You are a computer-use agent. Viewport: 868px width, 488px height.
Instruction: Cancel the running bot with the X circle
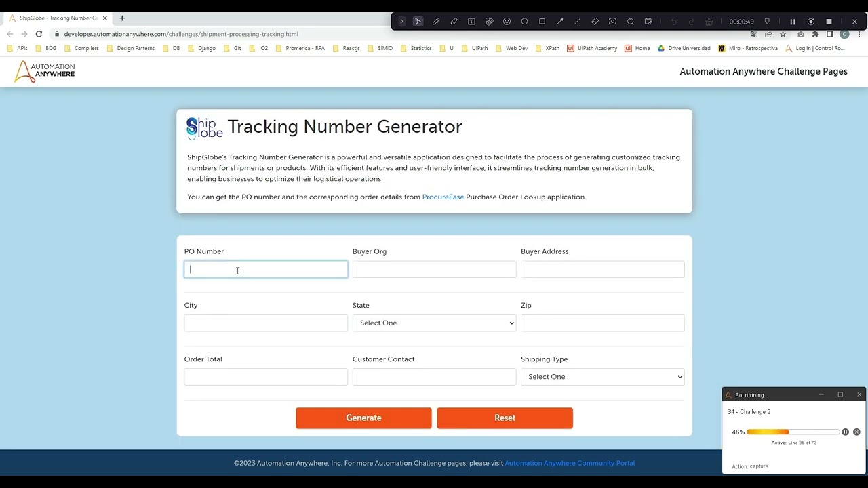tap(856, 432)
